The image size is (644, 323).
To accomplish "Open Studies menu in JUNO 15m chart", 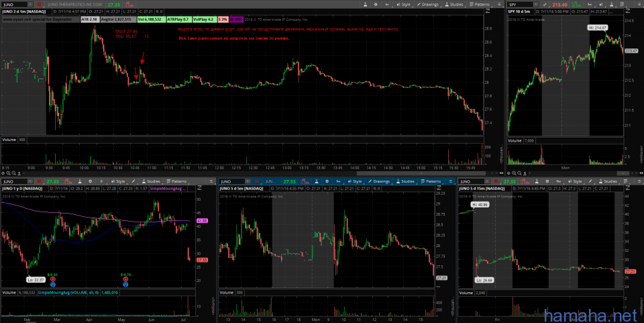I will pos(607,181).
